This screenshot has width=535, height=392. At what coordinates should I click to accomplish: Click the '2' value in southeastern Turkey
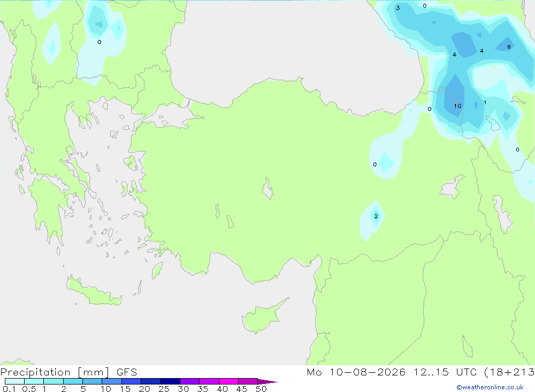[x=376, y=216]
